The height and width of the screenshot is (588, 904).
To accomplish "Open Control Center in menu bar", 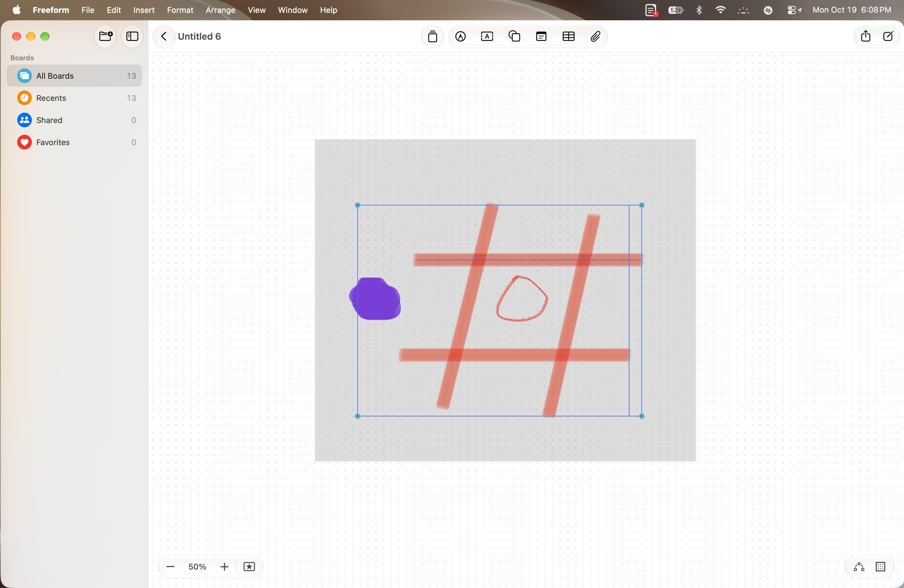I will (794, 10).
